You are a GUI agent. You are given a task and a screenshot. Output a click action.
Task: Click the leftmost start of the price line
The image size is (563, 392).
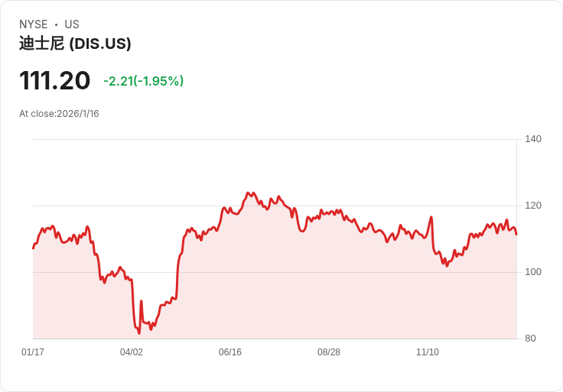(33, 248)
